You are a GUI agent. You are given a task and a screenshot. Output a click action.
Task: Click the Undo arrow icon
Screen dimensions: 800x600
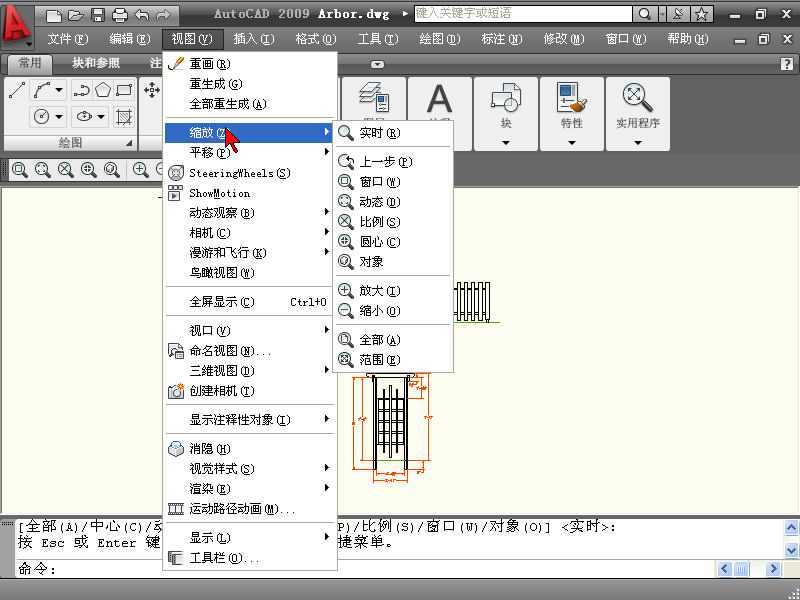(x=142, y=15)
